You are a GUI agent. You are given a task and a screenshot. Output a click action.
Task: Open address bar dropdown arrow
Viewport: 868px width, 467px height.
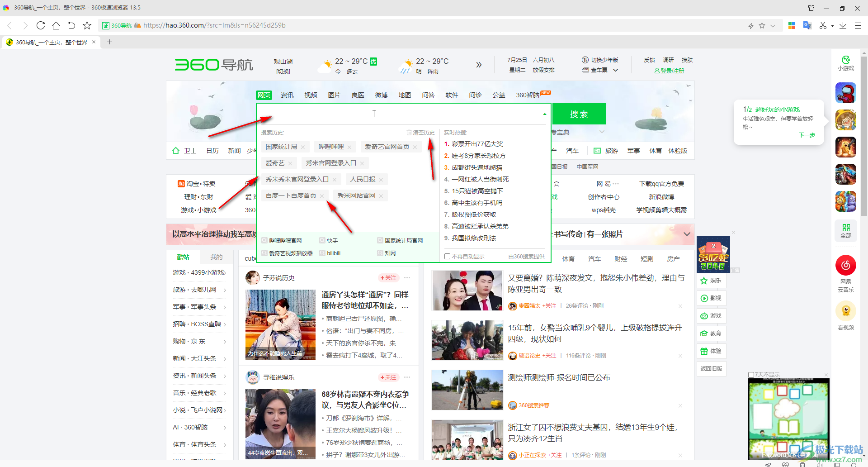point(773,26)
